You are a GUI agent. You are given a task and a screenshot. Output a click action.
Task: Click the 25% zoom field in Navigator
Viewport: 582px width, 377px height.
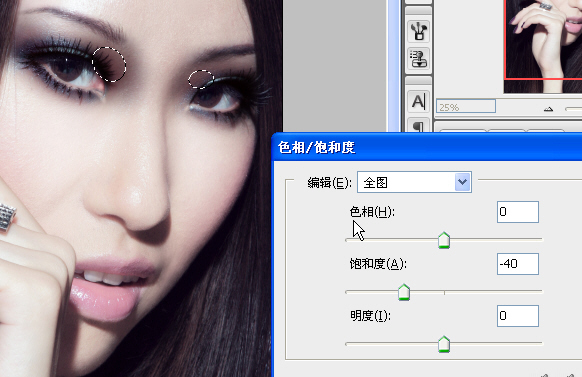click(x=465, y=107)
